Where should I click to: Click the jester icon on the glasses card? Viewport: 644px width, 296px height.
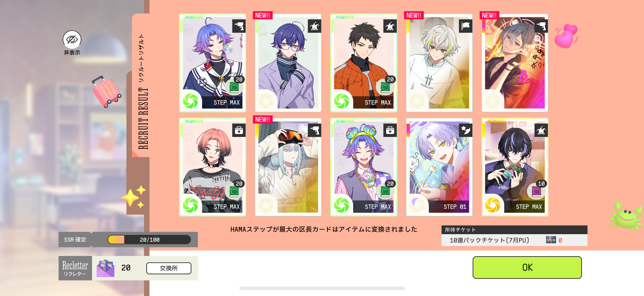(x=314, y=26)
